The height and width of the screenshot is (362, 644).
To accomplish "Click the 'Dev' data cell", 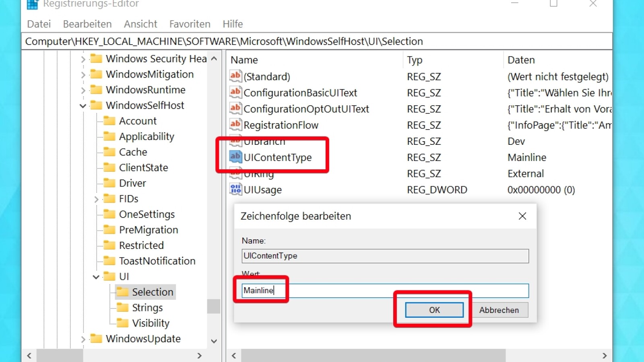I will (516, 142).
